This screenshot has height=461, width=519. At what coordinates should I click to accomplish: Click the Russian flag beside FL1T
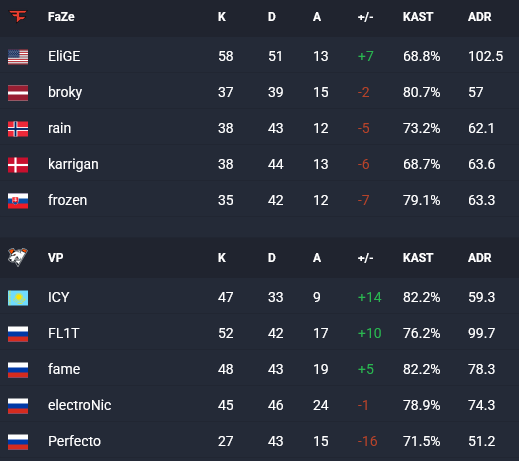pyautogui.click(x=18, y=334)
